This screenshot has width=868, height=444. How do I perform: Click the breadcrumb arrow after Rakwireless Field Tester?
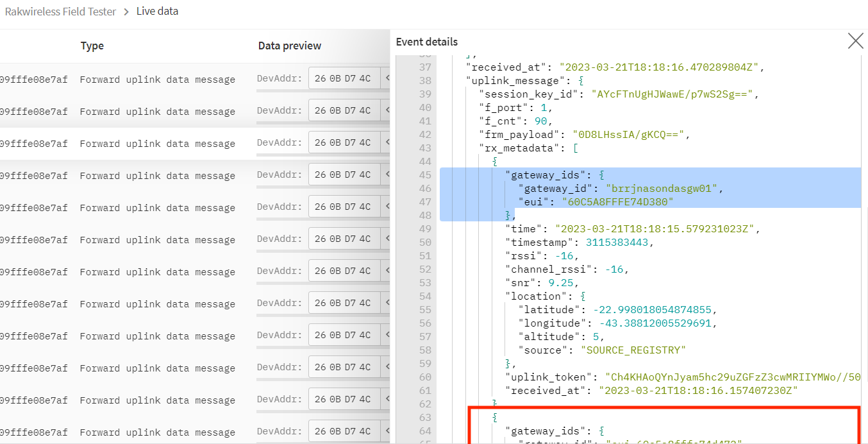point(126,11)
